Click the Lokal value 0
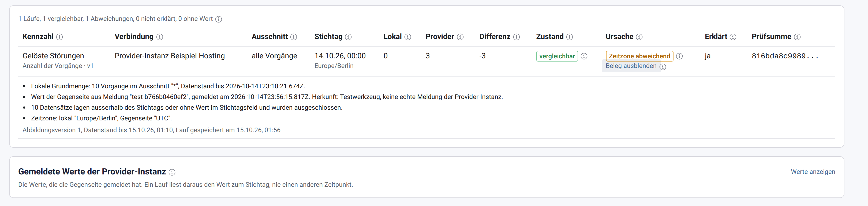 [x=386, y=56]
